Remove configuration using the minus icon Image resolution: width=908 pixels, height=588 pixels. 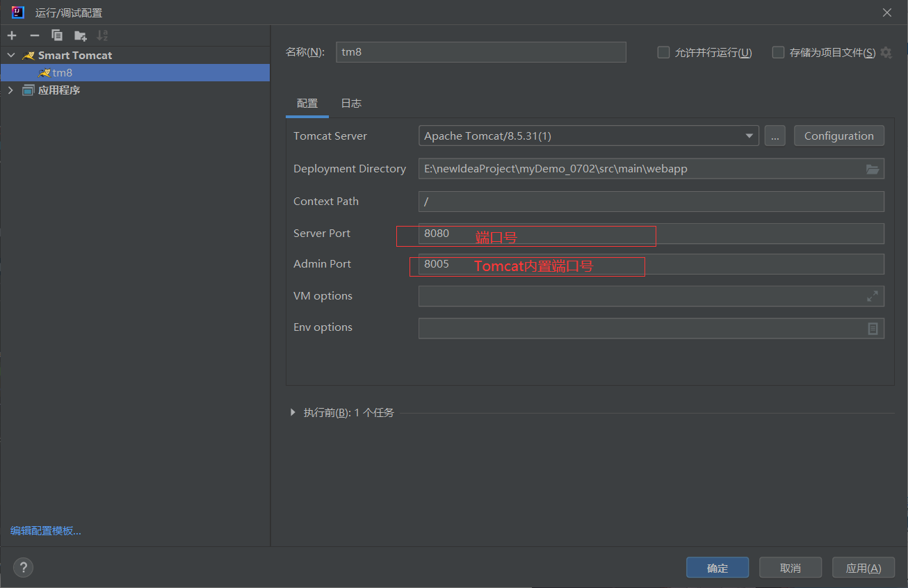(x=35, y=35)
